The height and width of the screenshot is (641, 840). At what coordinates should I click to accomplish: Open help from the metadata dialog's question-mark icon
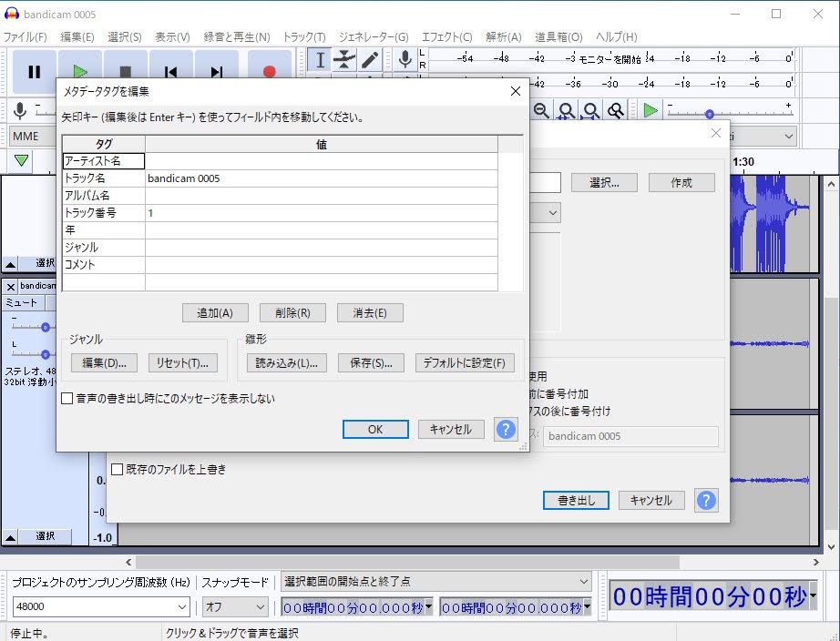(506, 430)
